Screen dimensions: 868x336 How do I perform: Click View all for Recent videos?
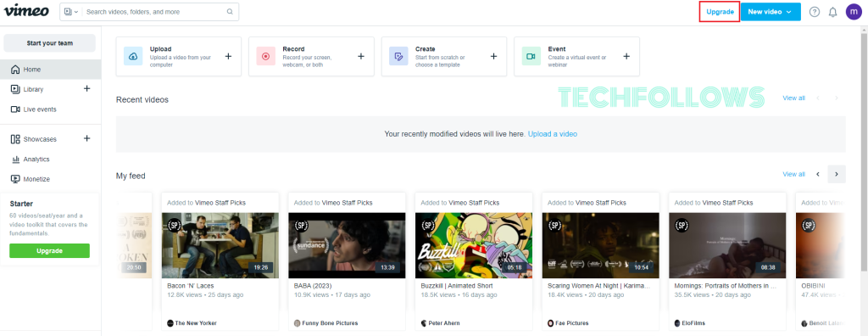[x=793, y=98]
